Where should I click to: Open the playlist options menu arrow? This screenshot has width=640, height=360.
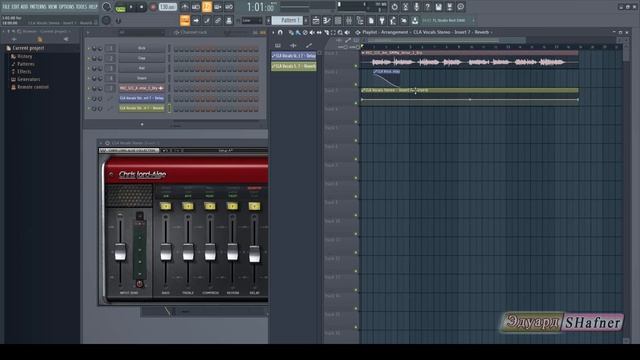tap(273, 32)
